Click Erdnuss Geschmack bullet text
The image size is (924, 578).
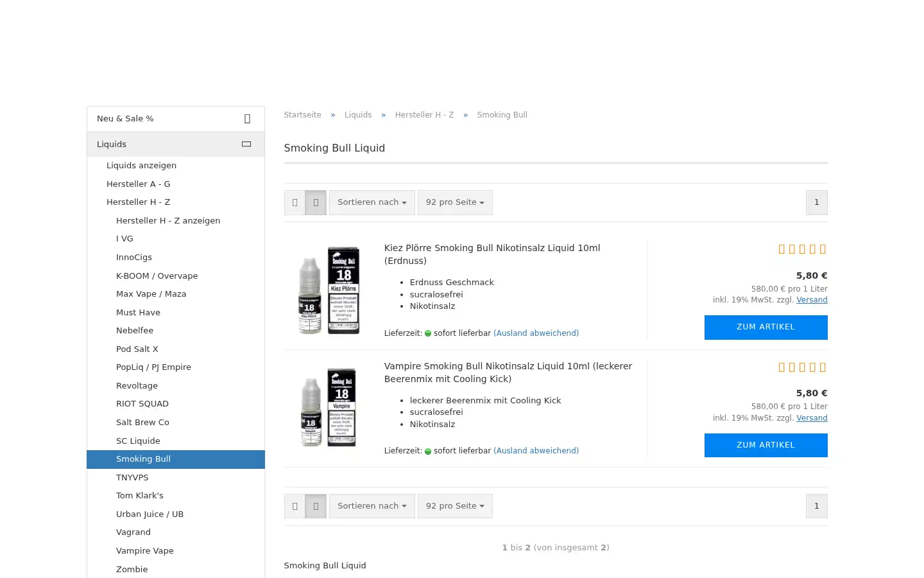[x=452, y=283]
